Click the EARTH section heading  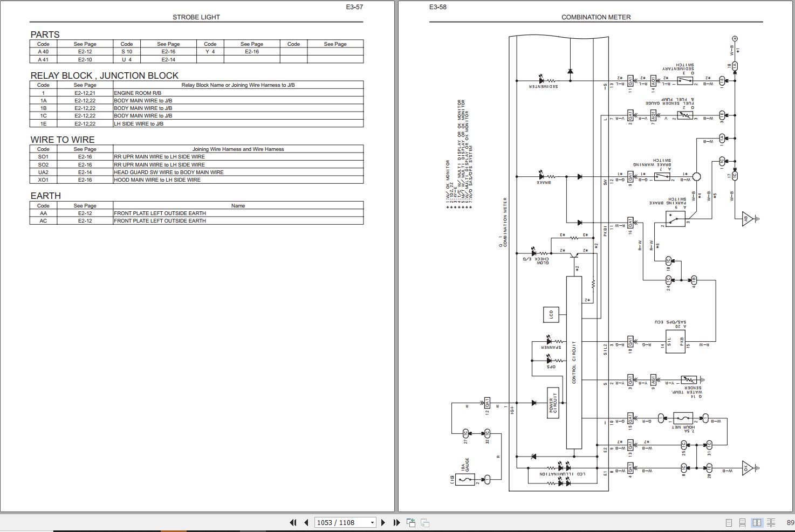[45, 196]
